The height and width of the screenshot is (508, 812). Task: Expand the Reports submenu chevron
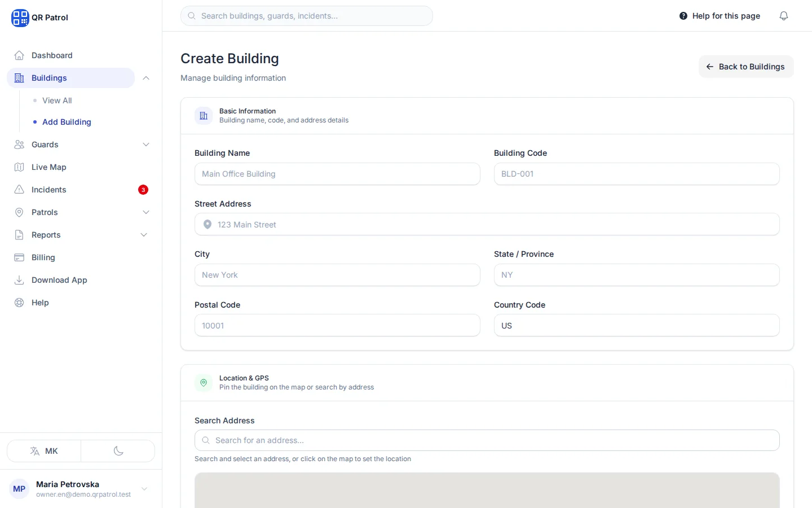tap(144, 235)
